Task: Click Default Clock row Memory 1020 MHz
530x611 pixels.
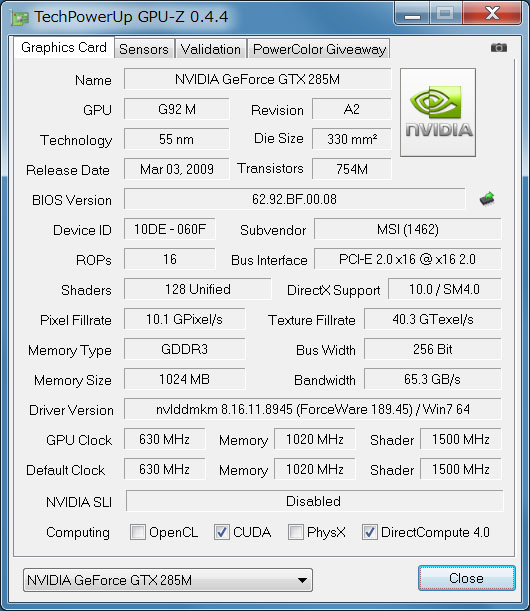Action: [315, 469]
